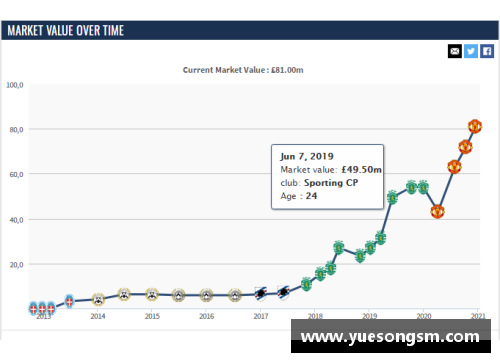Share chart via Facebook icon
The height and width of the screenshot is (362, 500).
point(487,51)
